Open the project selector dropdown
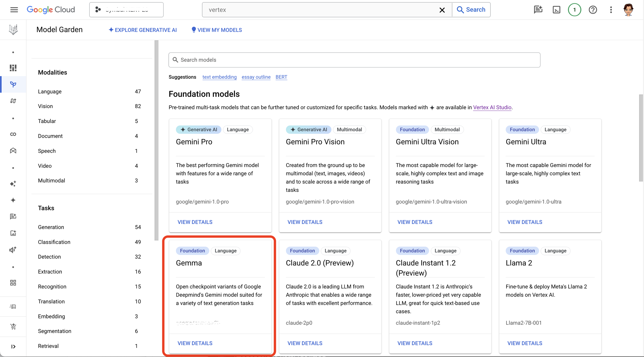 (x=126, y=10)
